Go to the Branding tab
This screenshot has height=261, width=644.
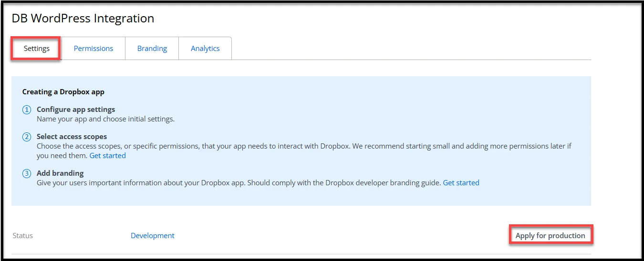(152, 49)
